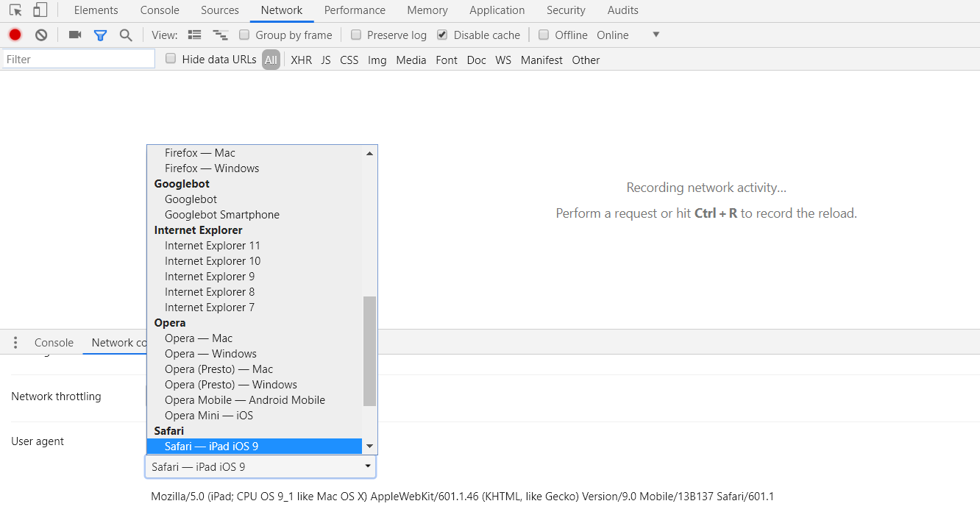The width and height of the screenshot is (980, 512).
Task: Select Googlebot option in list
Action: pos(255,199)
